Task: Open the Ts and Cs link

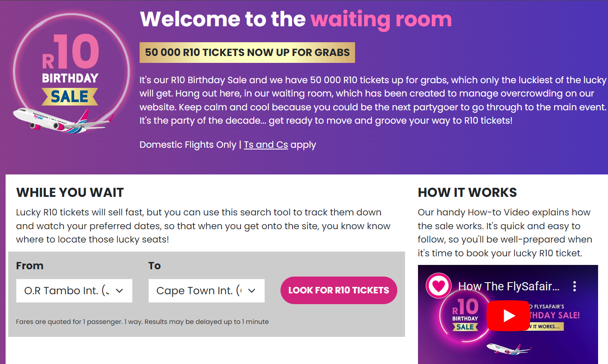Action: pos(265,144)
